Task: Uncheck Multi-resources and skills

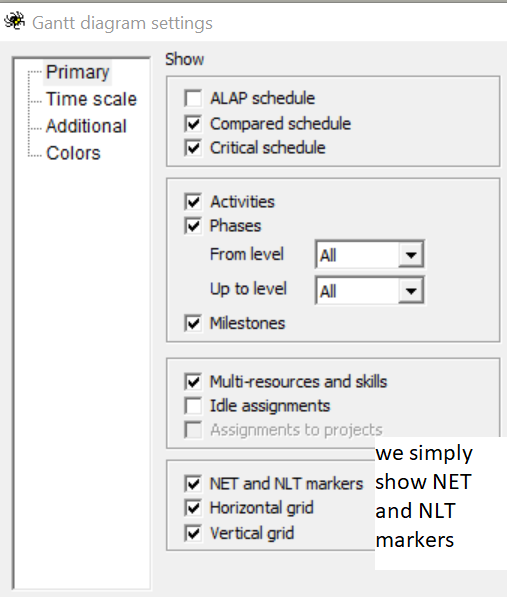Action: pos(193,382)
